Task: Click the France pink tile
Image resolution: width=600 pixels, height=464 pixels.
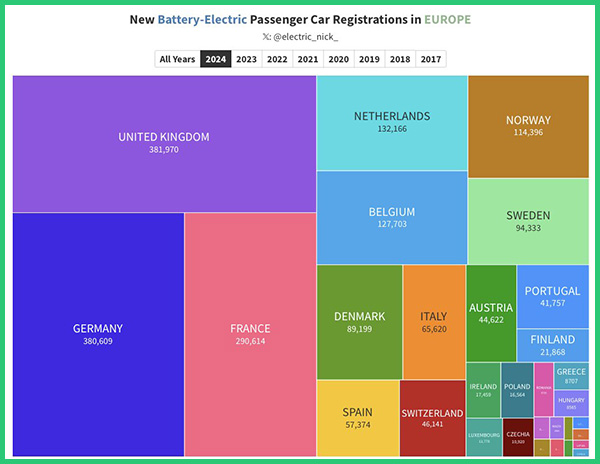Action: click(250, 334)
